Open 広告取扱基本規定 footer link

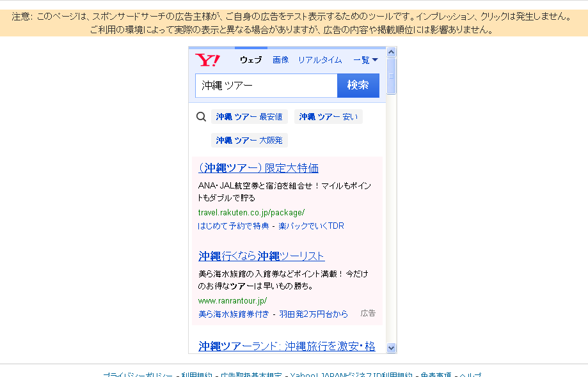[251, 374]
